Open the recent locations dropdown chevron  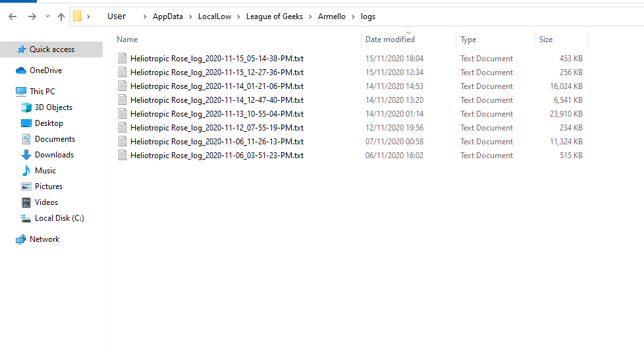[x=47, y=16]
